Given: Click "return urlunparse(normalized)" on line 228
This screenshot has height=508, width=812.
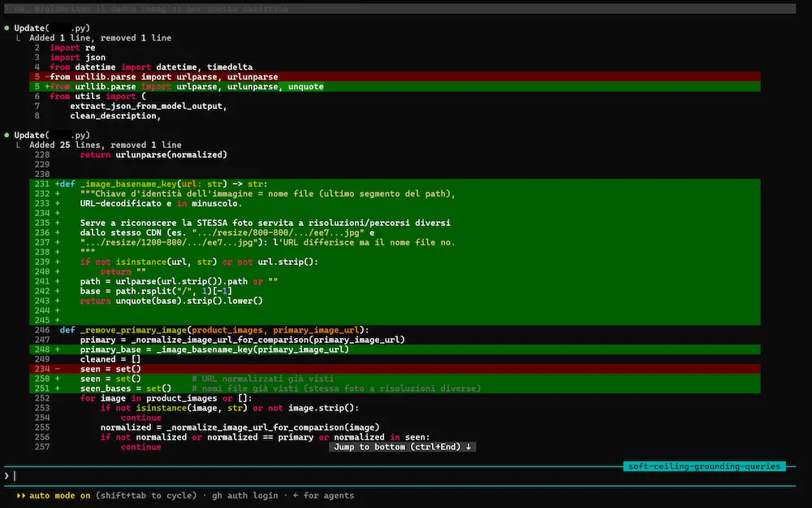Looking at the screenshot, I should coord(153,154).
